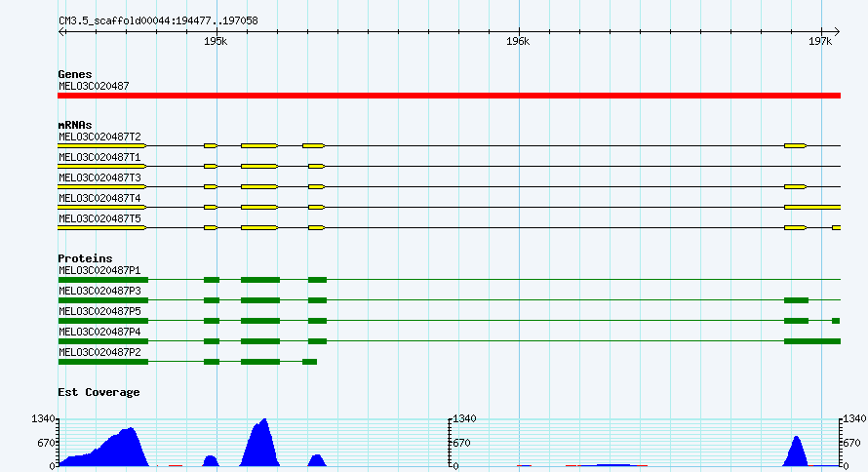Click the 1340 label on the middle coverage axis
Image resolution: width=868 pixels, height=472 pixels.
coord(464,419)
